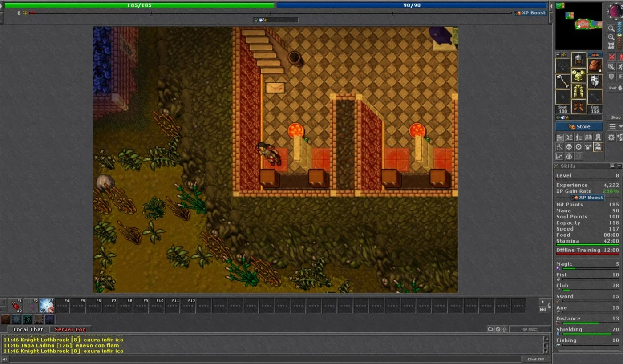Image resolution: width=623 pixels, height=364 pixels.
Task: Skip action bar to last page
Action: (x=542, y=309)
